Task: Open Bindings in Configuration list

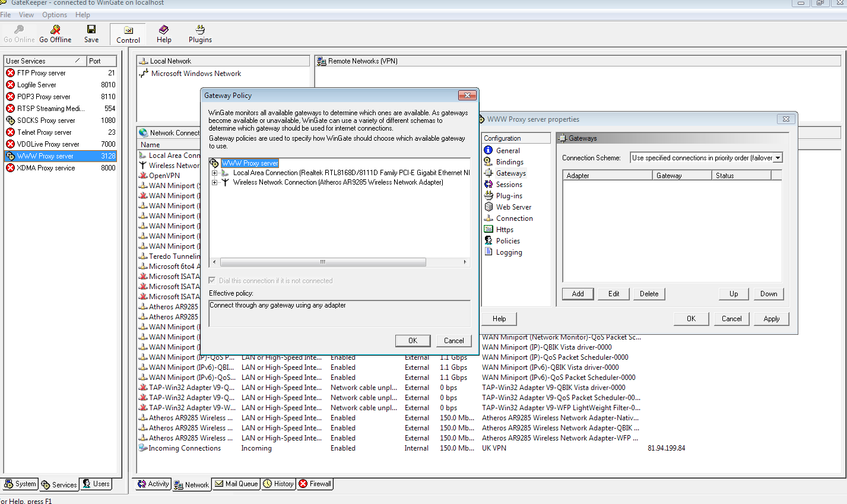Action: pyautogui.click(x=509, y=162)
